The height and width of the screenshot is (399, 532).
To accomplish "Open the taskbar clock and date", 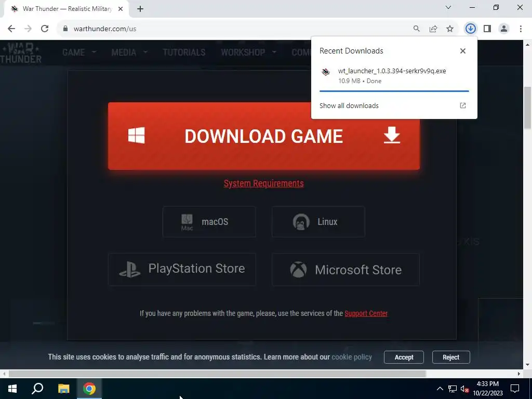I will click(x=487, y=389).
